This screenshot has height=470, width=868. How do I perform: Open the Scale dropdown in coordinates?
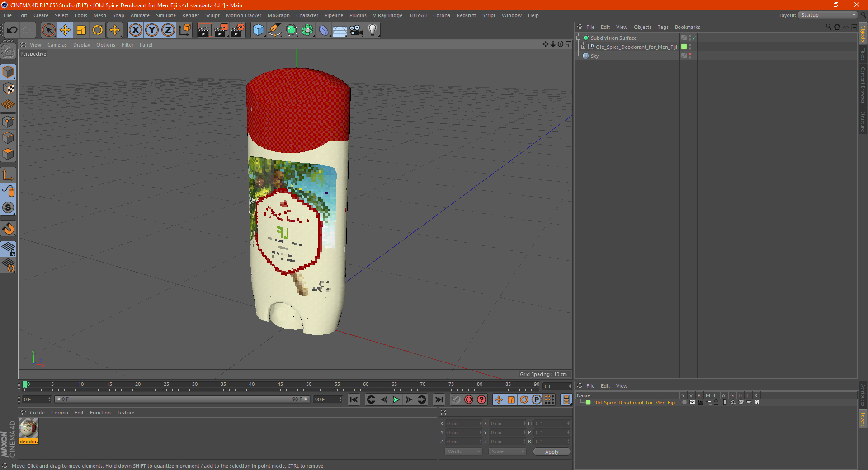(507, 451)
